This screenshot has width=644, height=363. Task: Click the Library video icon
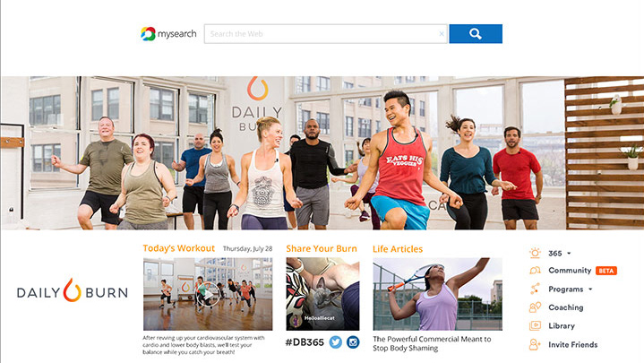pyautogui.click(x=535, y=326)
